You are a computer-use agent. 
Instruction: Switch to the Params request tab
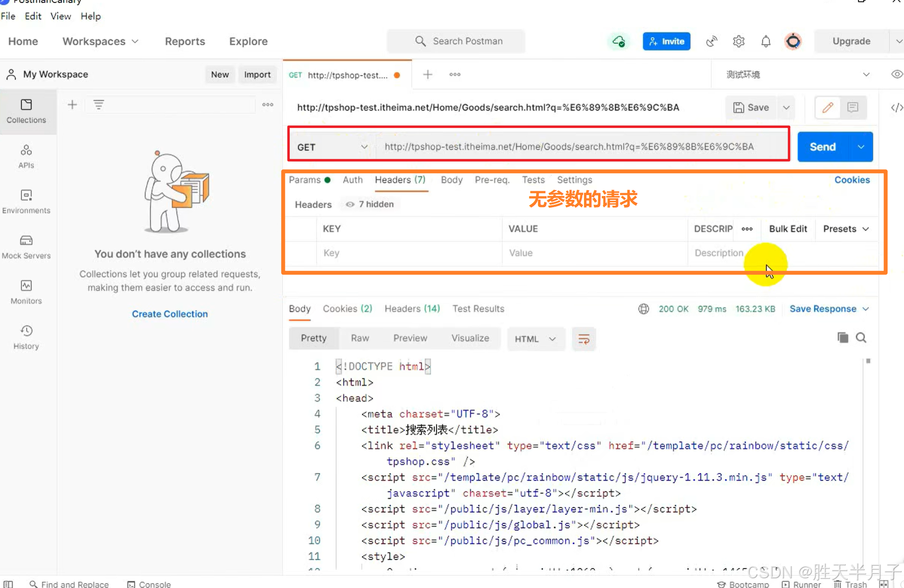click(x=309, y=180)
